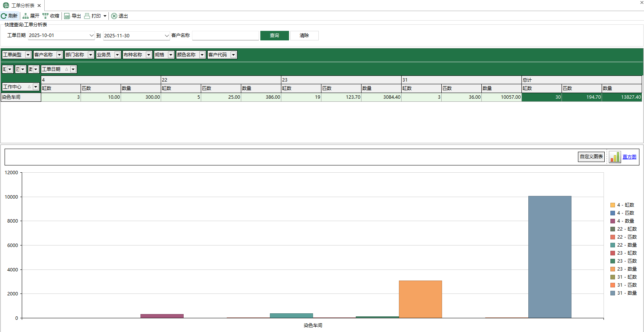Click the 31 - 数量 legend color swatch
Image resolution: width=644 pixels, height=332 pixels.
pyautogui.click(x=613, y=293)
